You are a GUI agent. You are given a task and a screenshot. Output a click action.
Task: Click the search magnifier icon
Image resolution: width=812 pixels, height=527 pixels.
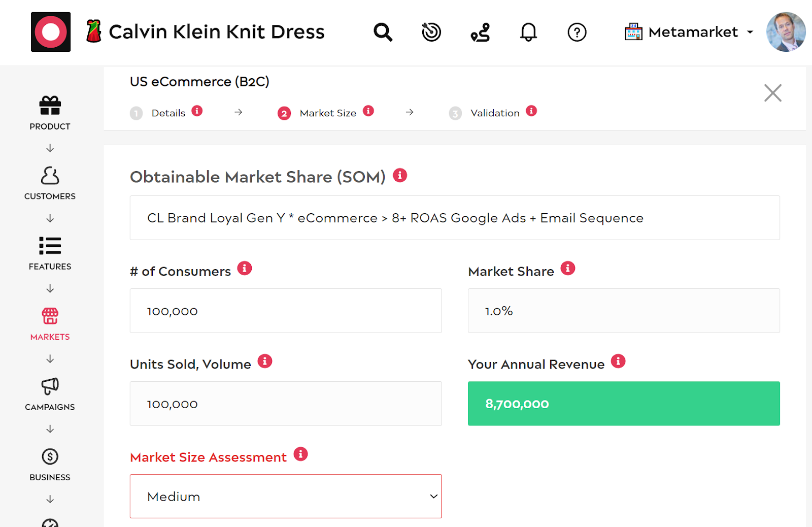pos(383,32)
